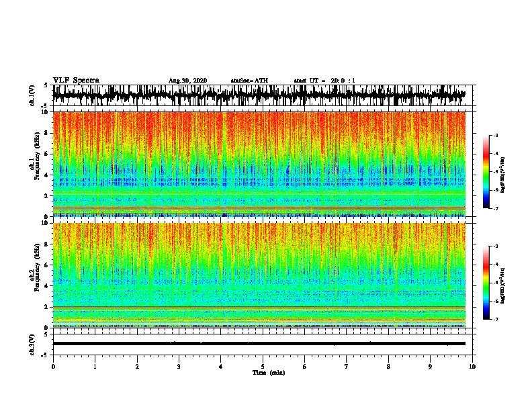Click the "VLF Spectra" title text
The image size is (532, 411).
(x=76, y=81)
